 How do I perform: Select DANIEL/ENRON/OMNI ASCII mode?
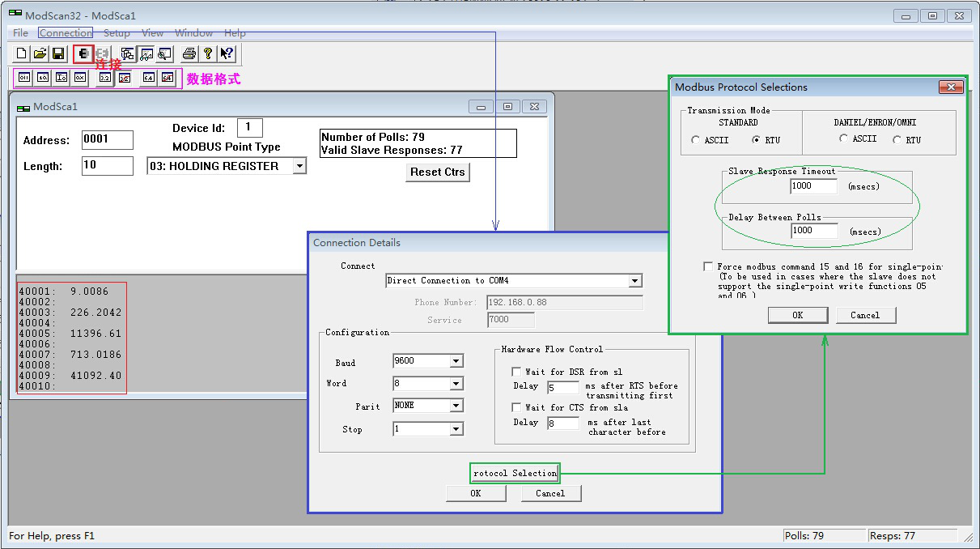(x=844, y=139)
